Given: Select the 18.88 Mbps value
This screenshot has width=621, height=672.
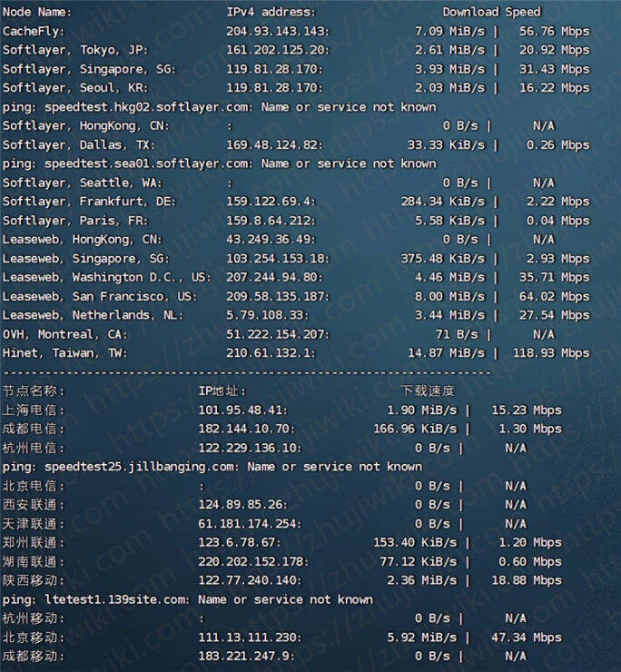Looking at the screenshot, I should 527,580.
